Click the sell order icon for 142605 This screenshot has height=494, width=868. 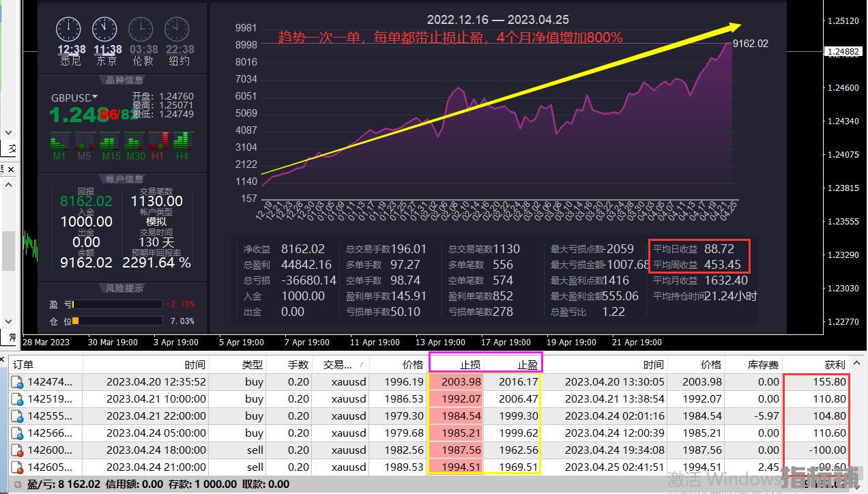coord(18,467)
